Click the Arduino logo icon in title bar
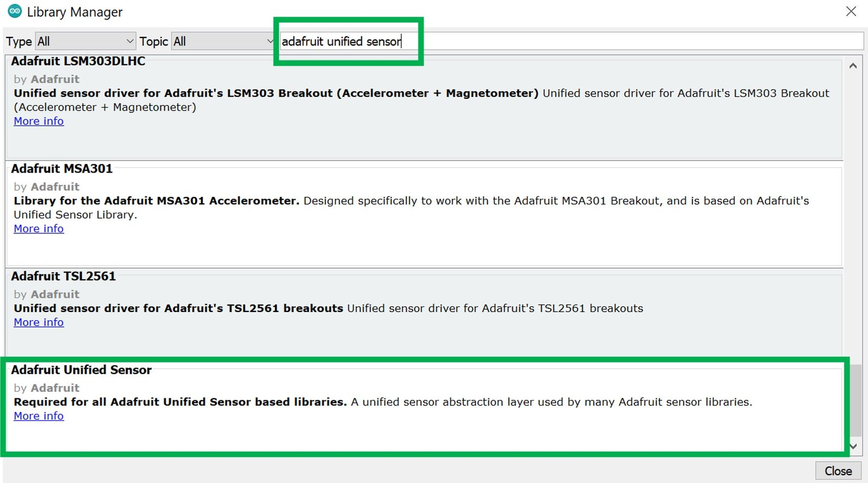Image resolution: width=868 pixels, height=483 pixels. [15, 11]
